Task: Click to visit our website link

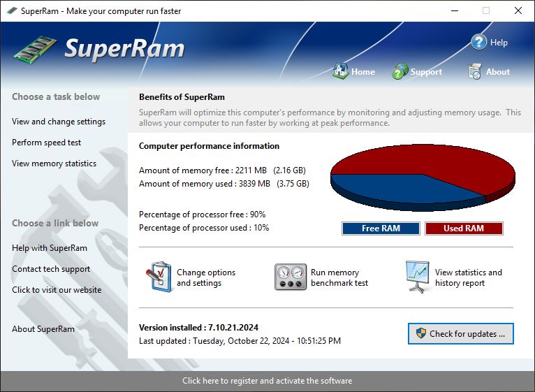Action: (57, 290)
